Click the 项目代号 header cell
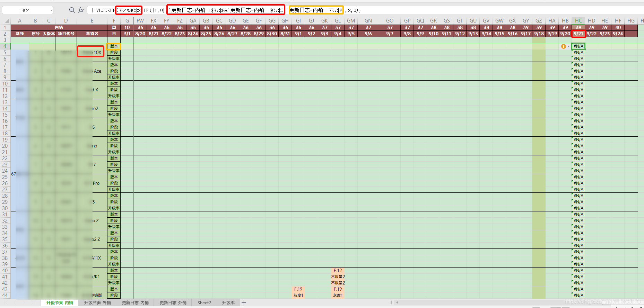Image resolution: width=644 pixels, height=308 pixels. [66, 34]
